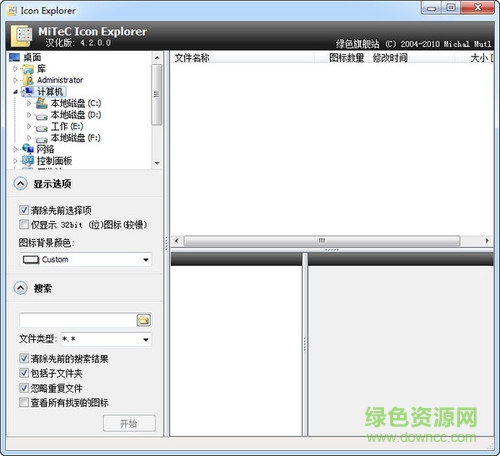Click the desktop icon beside 桌面
Screen dimensions: 500x456
click(15, 57)
